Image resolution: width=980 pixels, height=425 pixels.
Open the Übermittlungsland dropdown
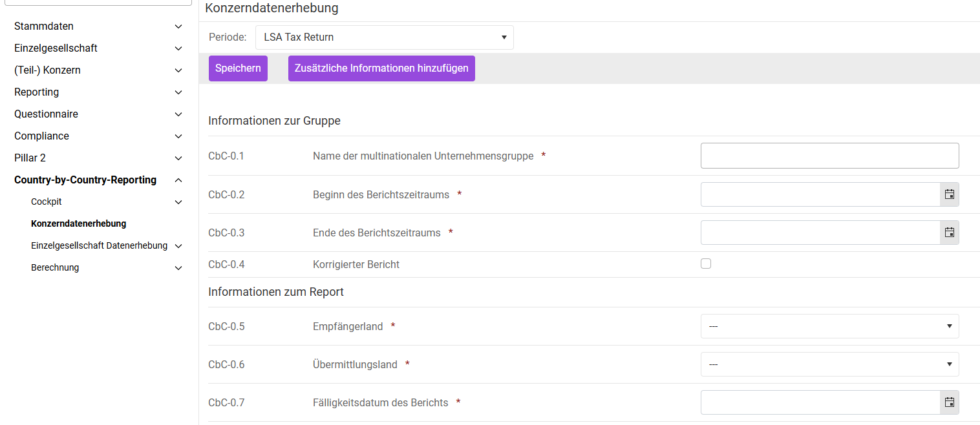829,364
